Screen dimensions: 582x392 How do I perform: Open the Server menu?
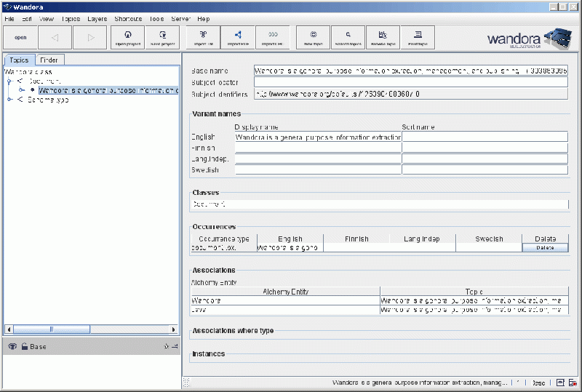[x=180, y=19]
